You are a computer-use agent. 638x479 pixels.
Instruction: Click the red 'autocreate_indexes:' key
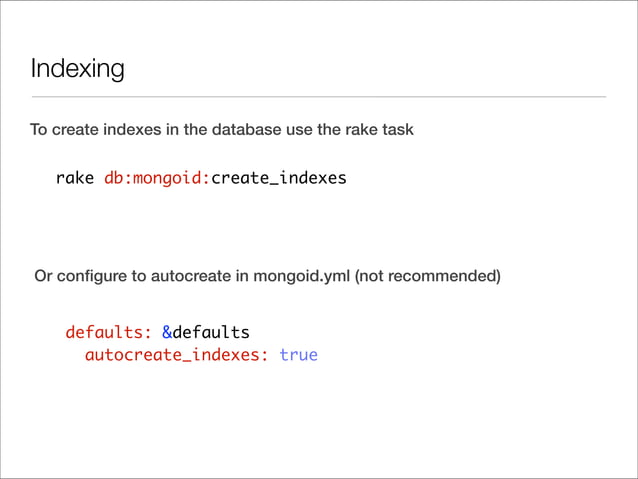(x=177, y=354)
